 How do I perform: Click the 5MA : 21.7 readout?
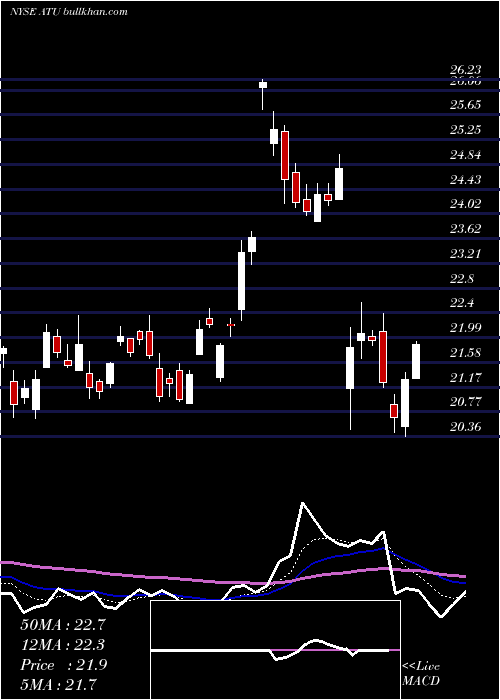[x=58, y=685]
